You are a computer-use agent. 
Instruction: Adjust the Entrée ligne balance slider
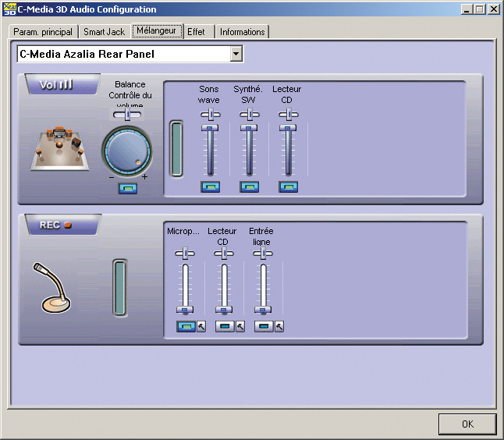(x=263, y=254)
